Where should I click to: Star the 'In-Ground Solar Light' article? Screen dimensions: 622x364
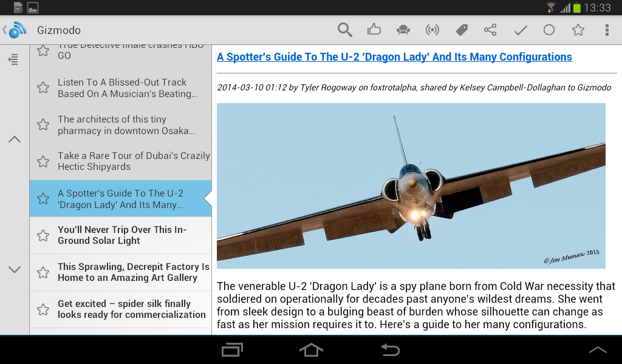tap(43, 235)
